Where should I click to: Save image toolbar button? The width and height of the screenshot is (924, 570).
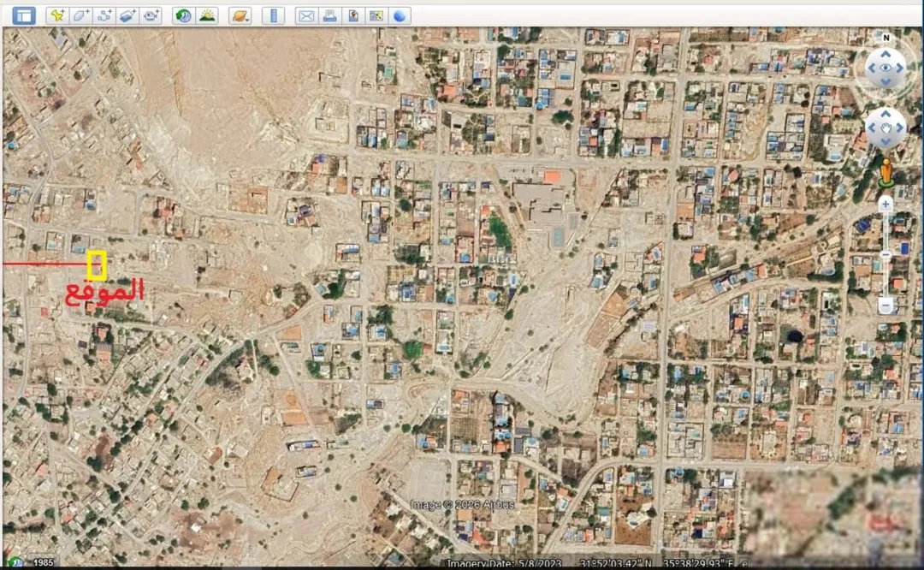[353, 16]
